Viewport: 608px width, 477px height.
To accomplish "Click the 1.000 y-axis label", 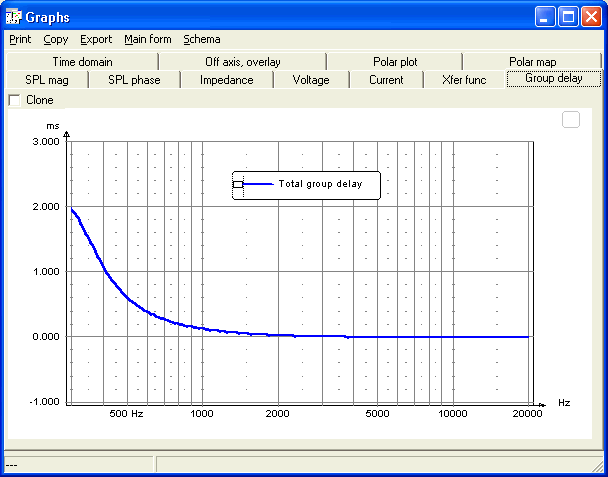I will click(46, 271).
